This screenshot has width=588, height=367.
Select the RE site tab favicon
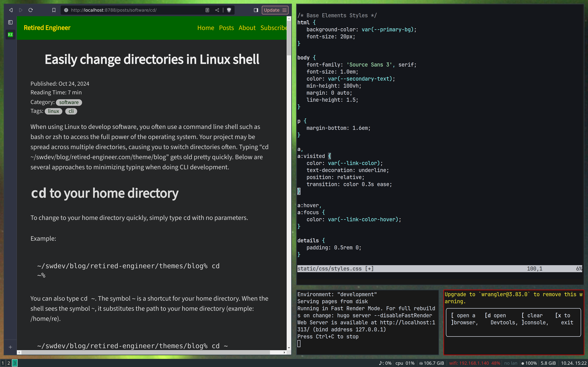[10, 34]
